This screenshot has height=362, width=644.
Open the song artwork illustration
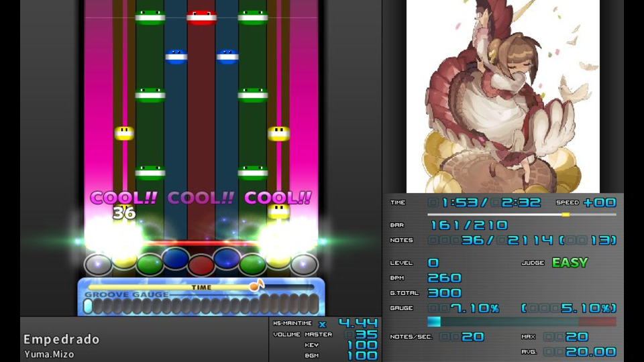[502, 97]
